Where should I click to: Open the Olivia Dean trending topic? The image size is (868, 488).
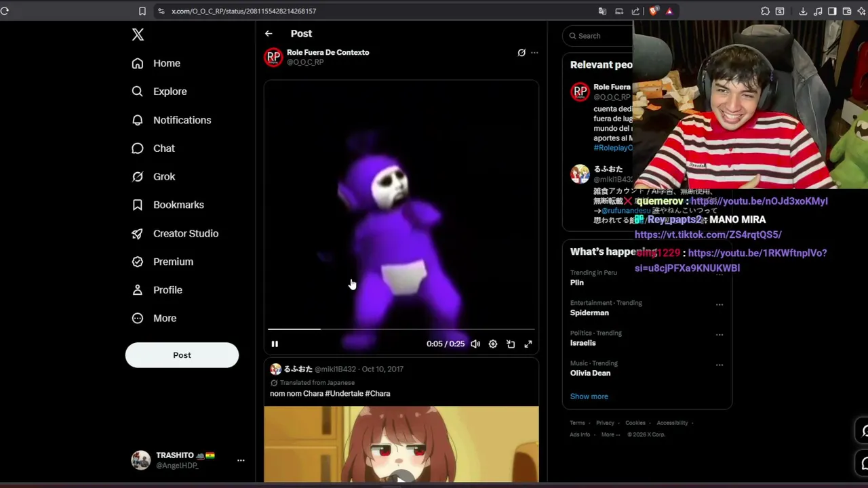590,373
